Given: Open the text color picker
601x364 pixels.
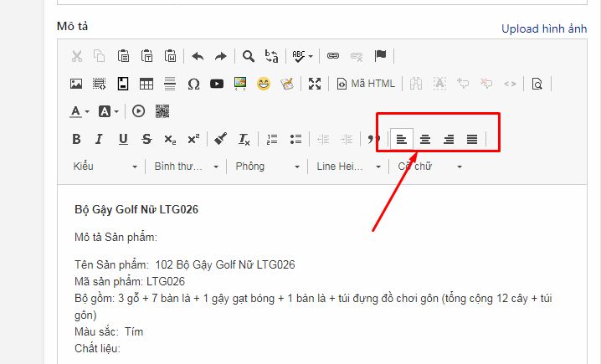Looking at the screenshot, I should 80,110.
